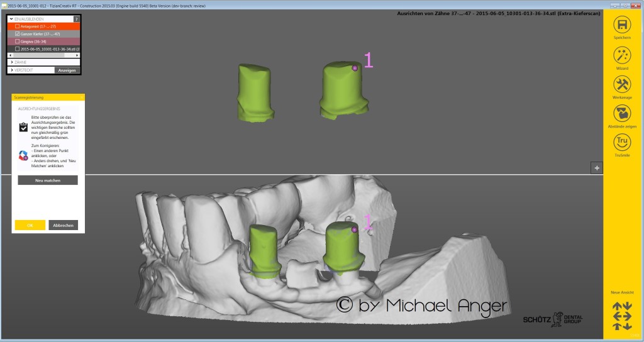This screenshot has height=342, width=644.
Task: Click point marker 1 on upper abutment scan
Action: [355, 68]
